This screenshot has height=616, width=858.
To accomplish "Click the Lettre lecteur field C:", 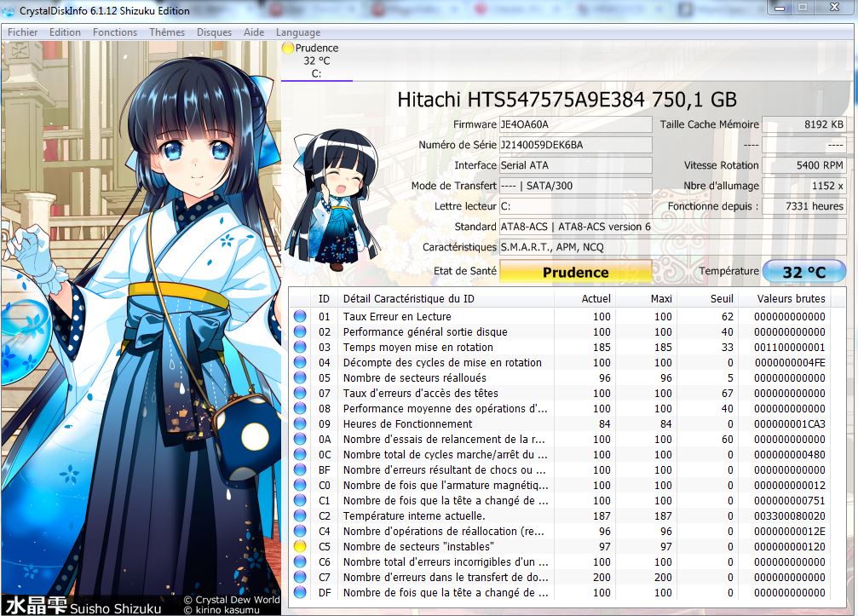I will coord(576,206).
